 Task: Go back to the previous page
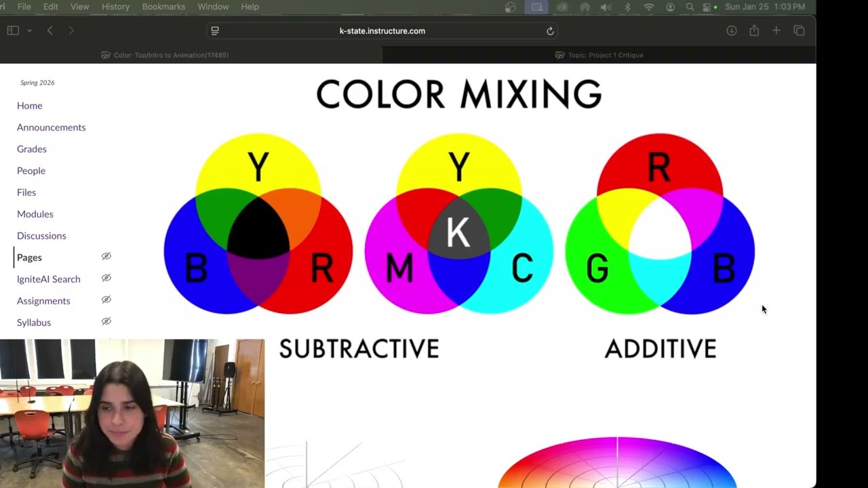(50, 30)
